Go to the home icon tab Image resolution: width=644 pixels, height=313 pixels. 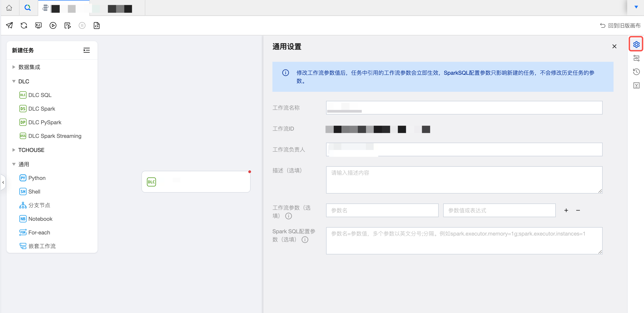(9, 8)
